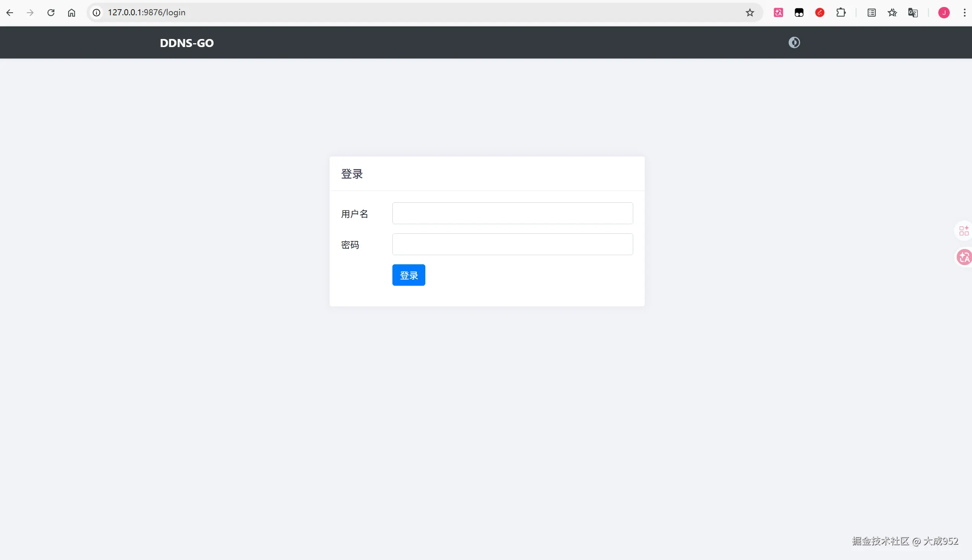
Task: Open the Extensions puzzle-piece menu
Action: point(841,13)
